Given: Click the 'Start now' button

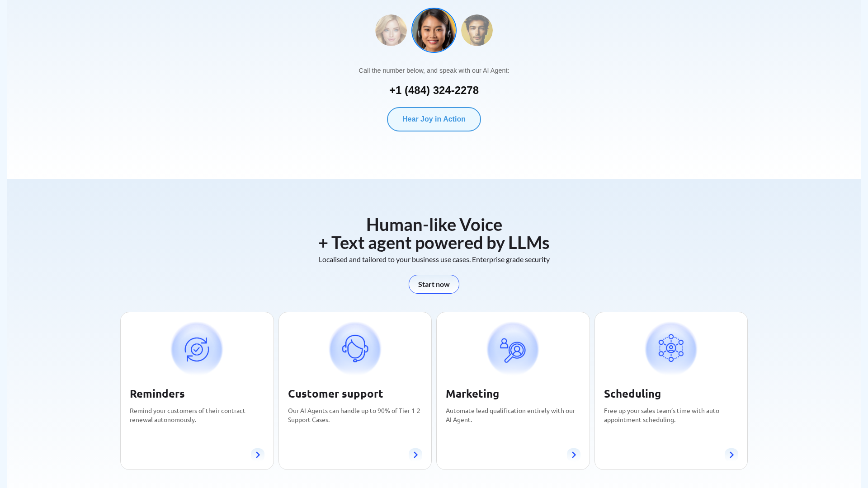Looking at the screenshot, I should click(x=434, y=284).
